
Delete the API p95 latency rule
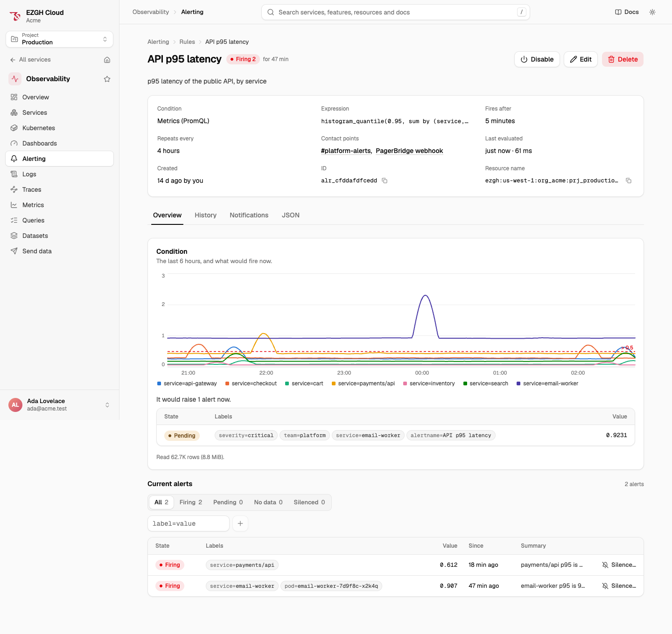coord(623,59)
